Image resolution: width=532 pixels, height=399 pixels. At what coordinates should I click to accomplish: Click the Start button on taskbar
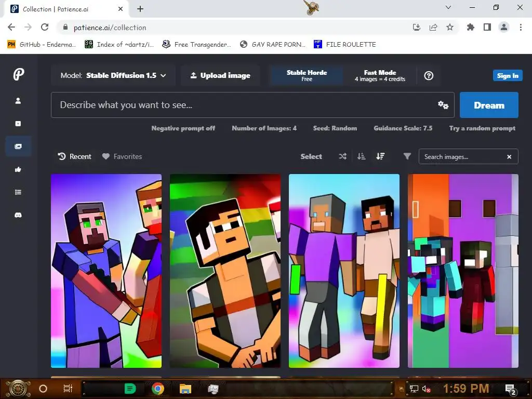(x=18, y=389)
